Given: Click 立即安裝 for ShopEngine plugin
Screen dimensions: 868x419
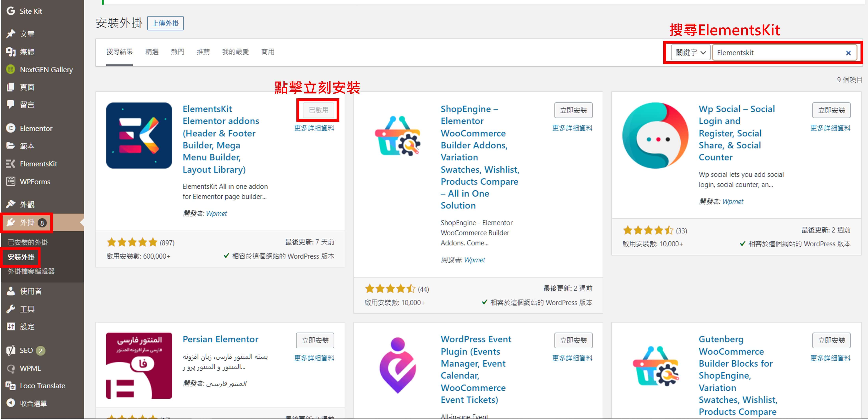Looking at the screenshot, I should [x=573, y=110].
